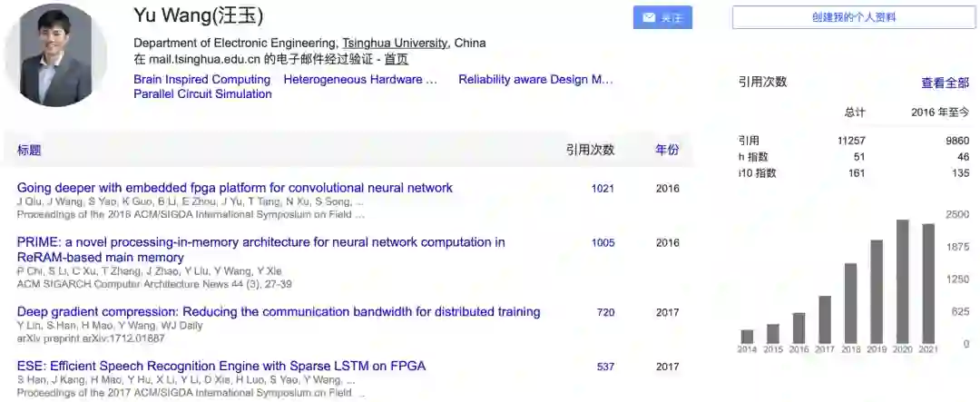The image size is (980, 402).
Task: Sort publications by 标题 column header
Action: [x=29, y=150]
